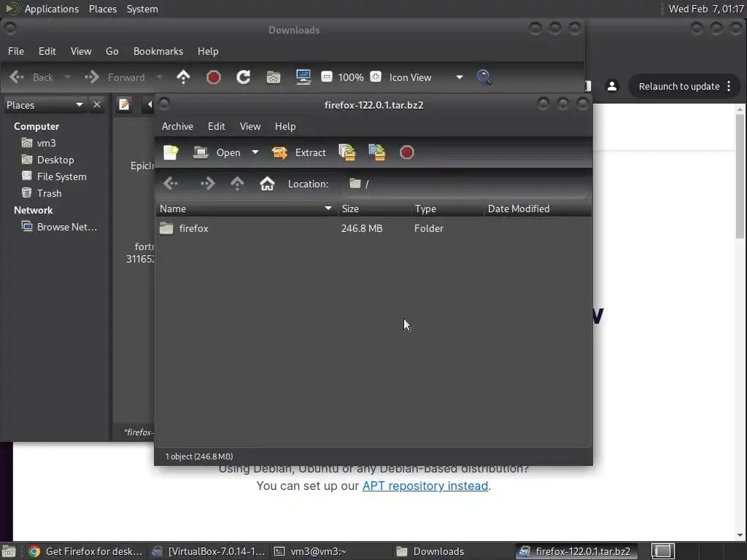The width and height of the screenshot is (747, 560).
Task: Open the Icon View mode dropdown
Action: tap(426, 77)
